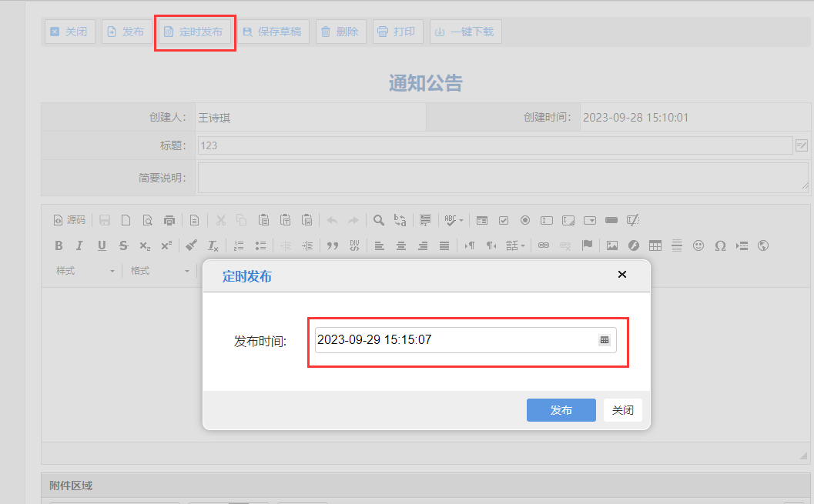Click the replace icon in editor toolbar
This screenshot has width=814, height=504.
click(400, 220)
